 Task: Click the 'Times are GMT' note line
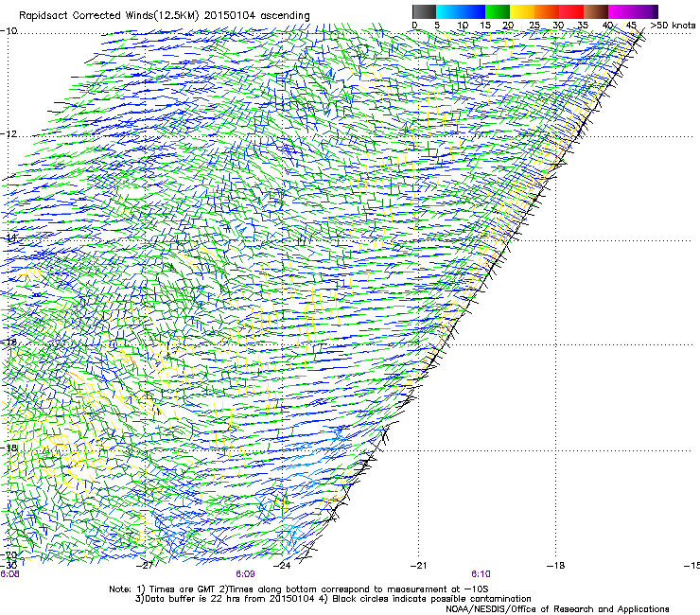click(x=299, y=589)
